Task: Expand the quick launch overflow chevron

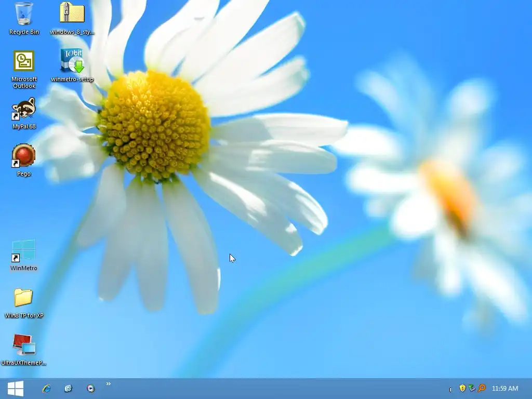Action: [109, 384]
